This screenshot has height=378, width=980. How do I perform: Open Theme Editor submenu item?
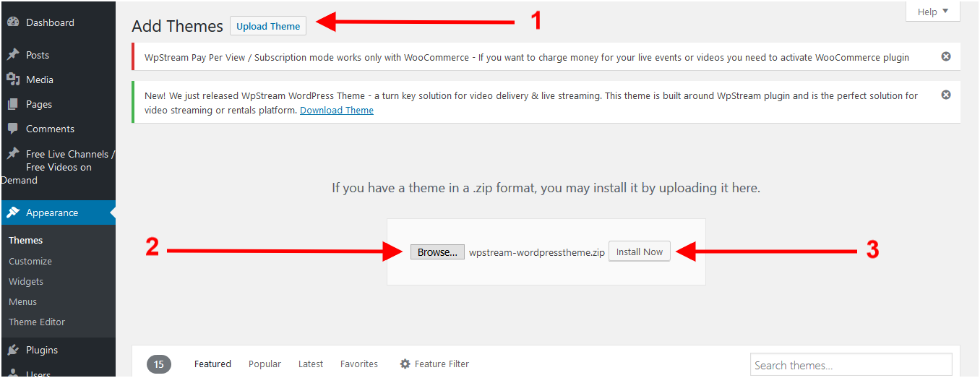37,322
